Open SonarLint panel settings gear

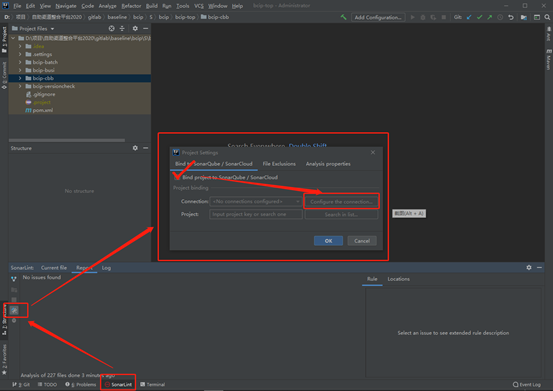tap(529, 268)
